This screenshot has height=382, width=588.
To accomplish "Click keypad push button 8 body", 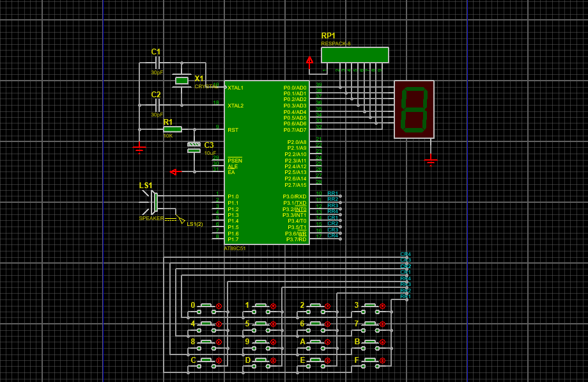I will [x=206, y=344].
